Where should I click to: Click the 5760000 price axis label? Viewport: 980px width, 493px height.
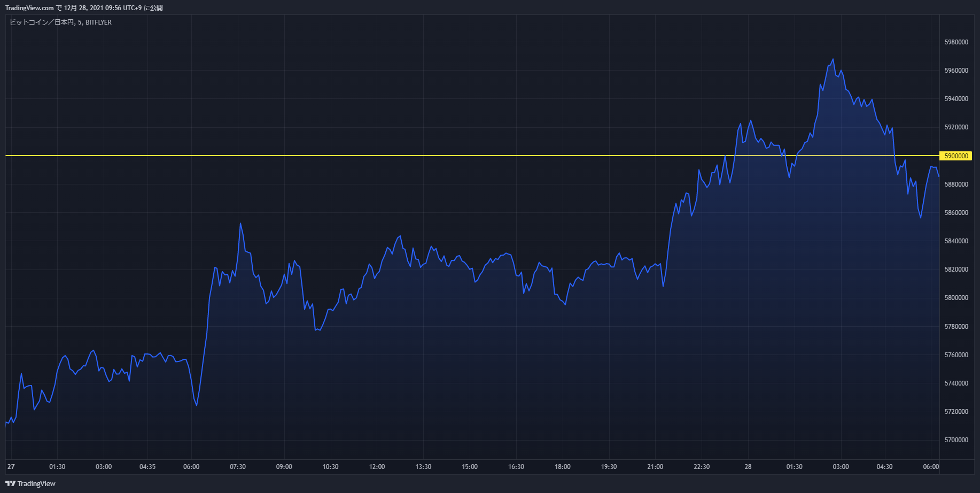point(956,355)
